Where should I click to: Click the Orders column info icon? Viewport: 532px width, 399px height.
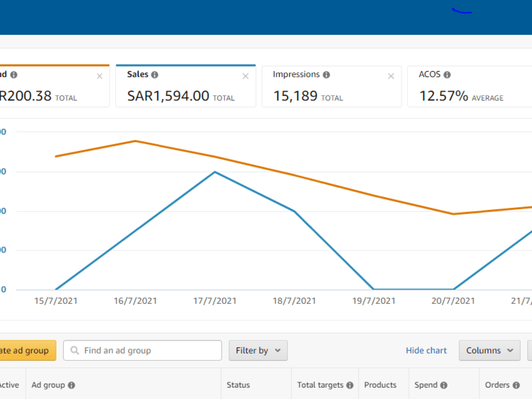(516, 385)
